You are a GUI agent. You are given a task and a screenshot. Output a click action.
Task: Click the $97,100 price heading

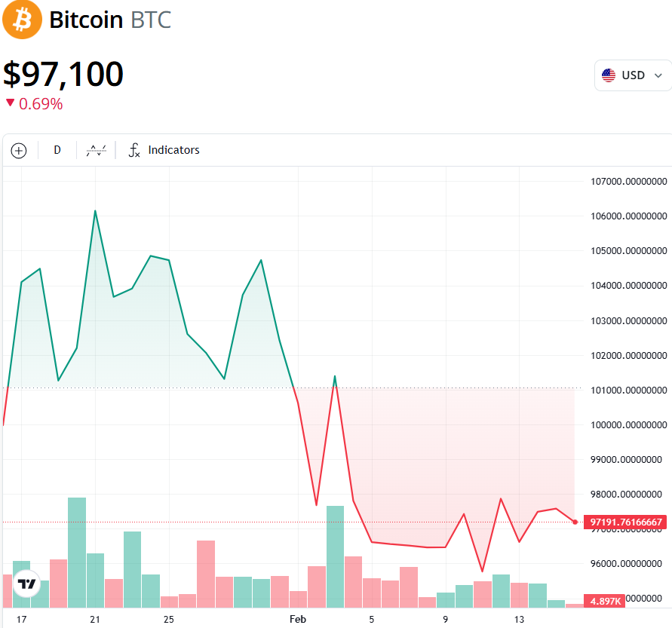pyautogui.click(x=63, y=74)
